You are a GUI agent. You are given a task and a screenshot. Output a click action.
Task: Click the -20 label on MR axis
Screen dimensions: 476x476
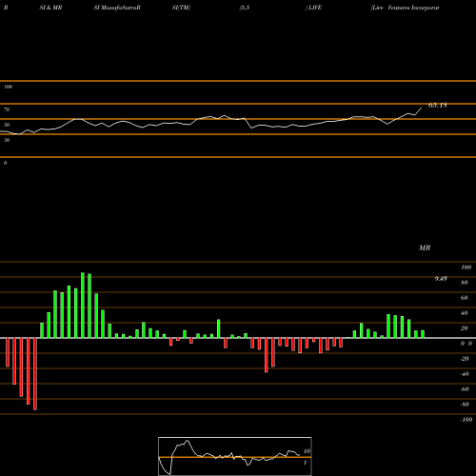tap(465, 359)
